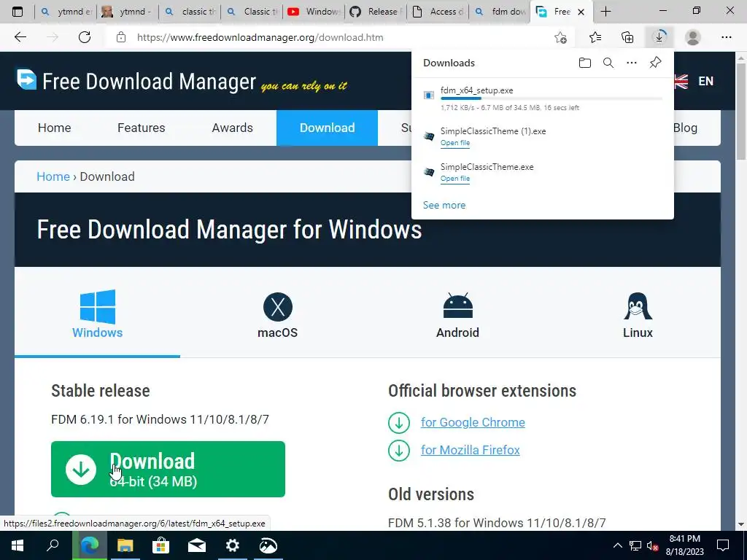
Task: Click the scrollbar down arrow
Action: click(x=741, y=524)
